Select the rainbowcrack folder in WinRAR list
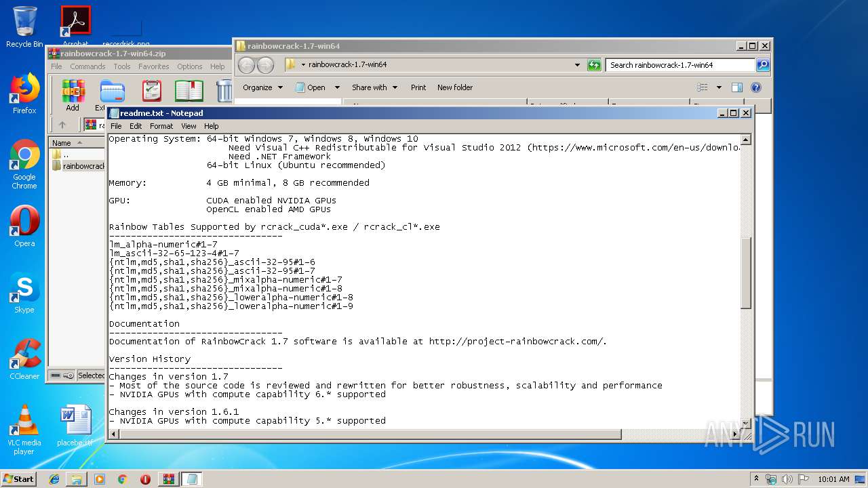Viewport: 868px width, 488px height. point(78,165)
